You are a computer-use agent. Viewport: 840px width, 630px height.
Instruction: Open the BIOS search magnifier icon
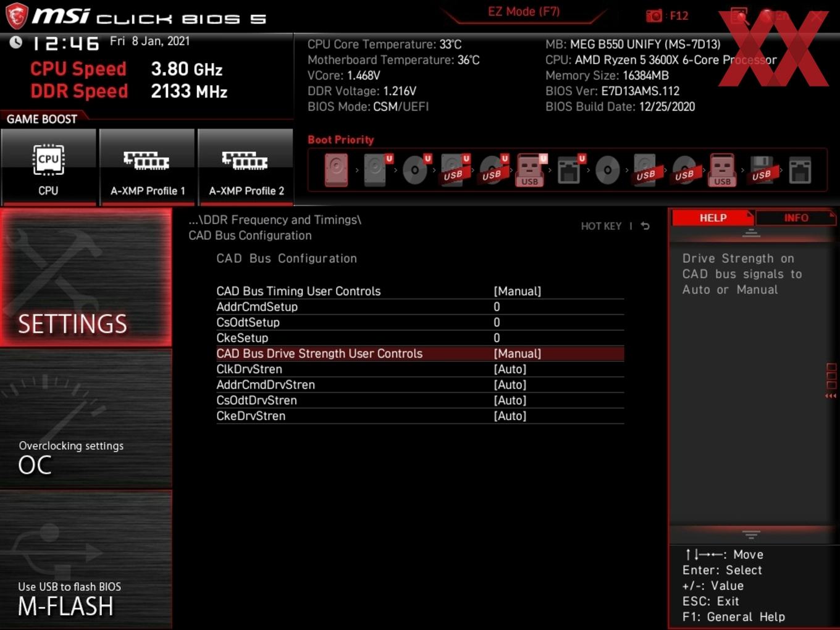point(739,15)
